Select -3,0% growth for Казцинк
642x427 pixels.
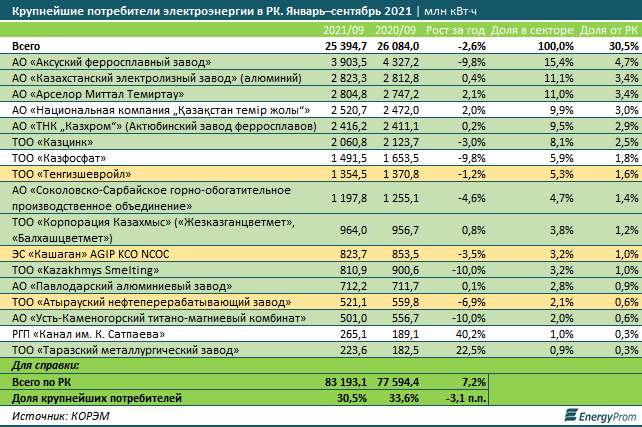click(471, 142)
